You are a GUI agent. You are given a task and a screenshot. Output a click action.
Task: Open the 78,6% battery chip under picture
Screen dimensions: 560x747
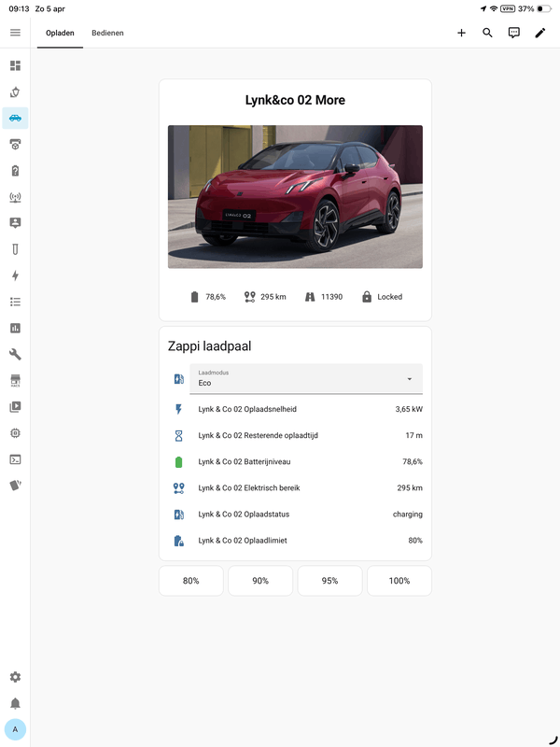tap(207, 297)
